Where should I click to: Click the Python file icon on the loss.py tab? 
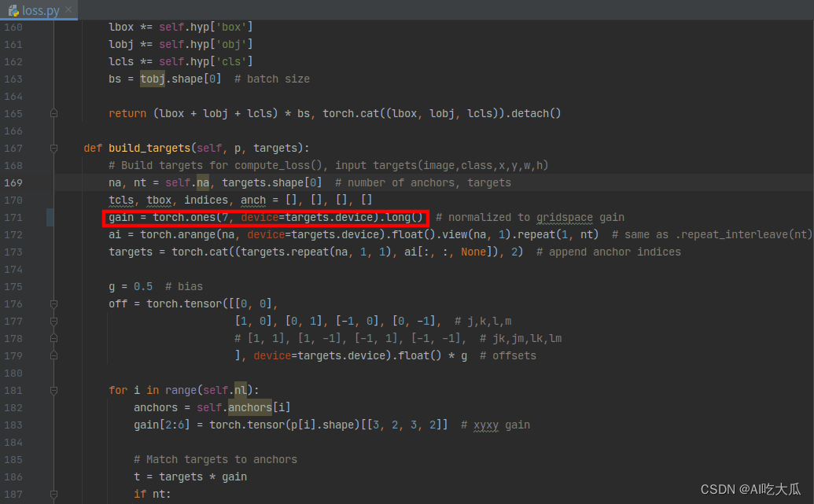(x=14, y=10)
